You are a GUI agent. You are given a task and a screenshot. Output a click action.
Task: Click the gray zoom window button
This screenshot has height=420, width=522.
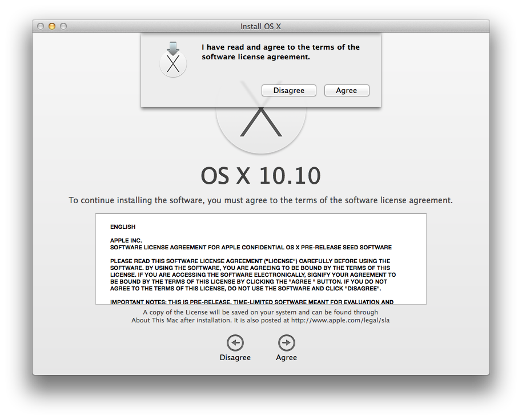[63, 26]
